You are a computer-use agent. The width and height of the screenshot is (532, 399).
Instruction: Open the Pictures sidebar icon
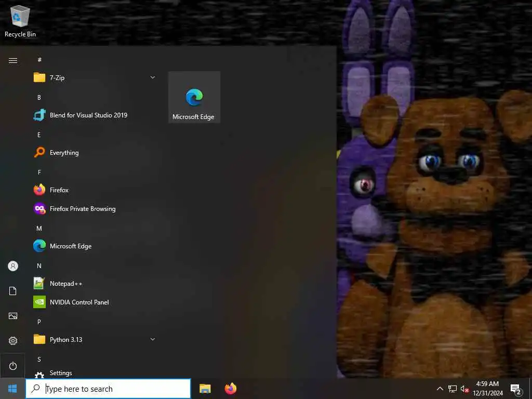pyautogui.click(x=13, y=316)
